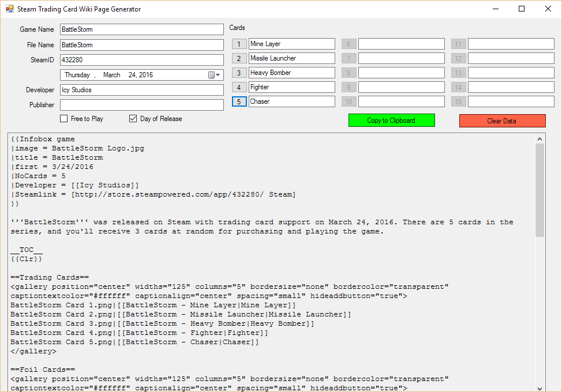
Task: Click card number 2 button
Action: pos(239,58)
